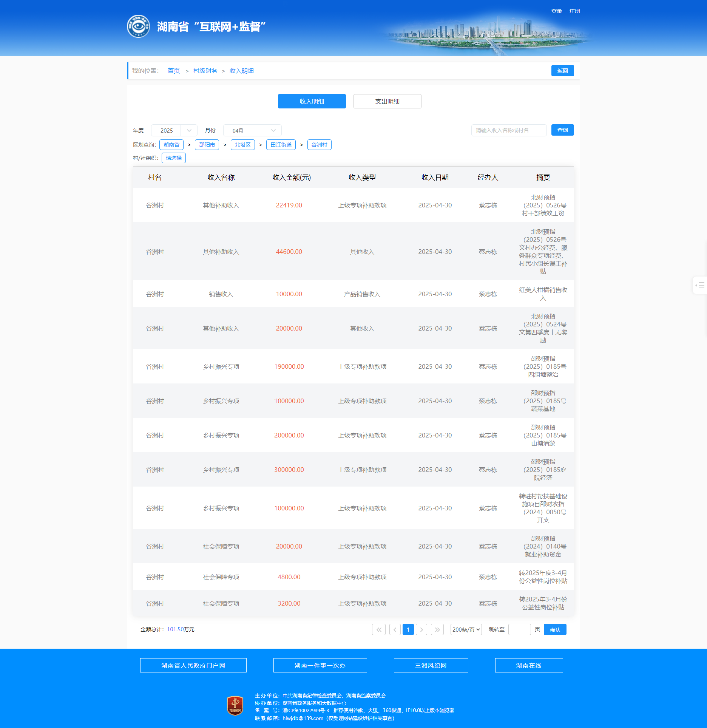The width and height of the screenshot is (707, 728).
Task: Click the amount 22419.00
Action: [289, 205]
